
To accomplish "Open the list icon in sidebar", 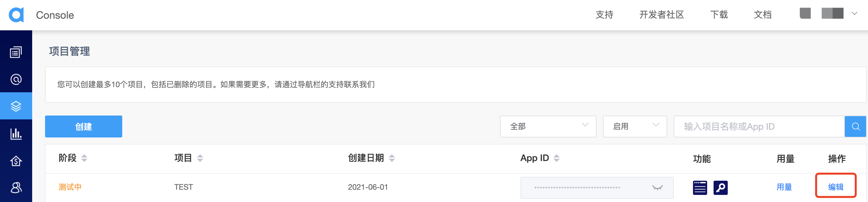I will click(16, 52).
